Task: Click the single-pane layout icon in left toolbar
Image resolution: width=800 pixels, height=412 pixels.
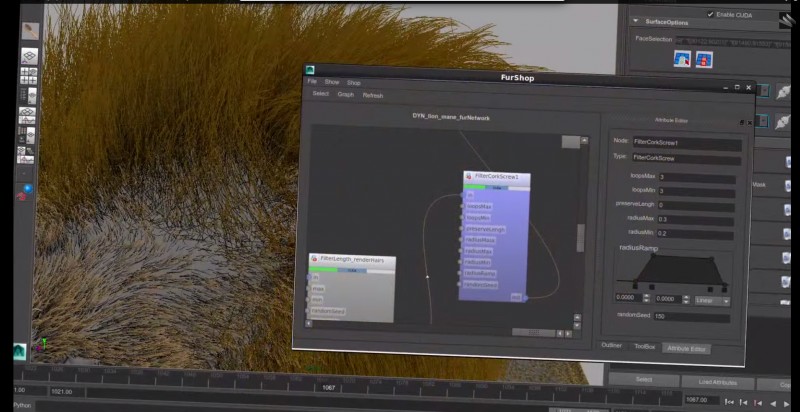Action: (29, 56)
